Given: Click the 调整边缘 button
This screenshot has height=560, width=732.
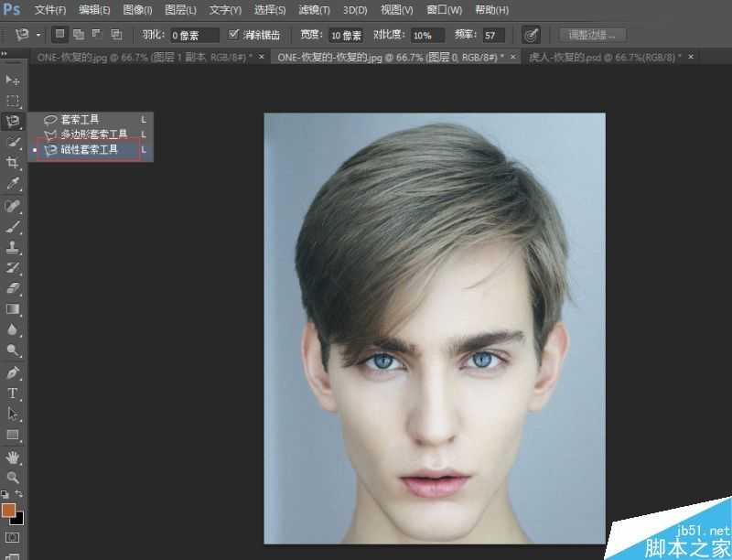Looking at the screenshot, I should point(590,35).
